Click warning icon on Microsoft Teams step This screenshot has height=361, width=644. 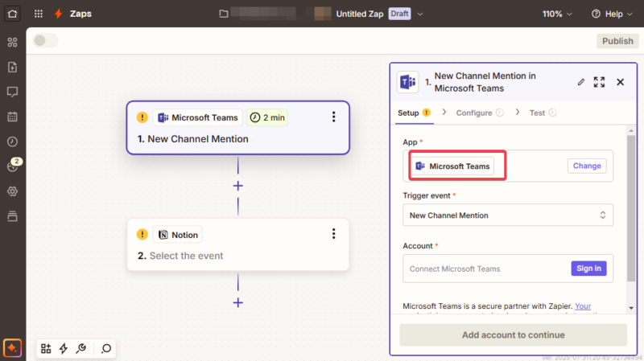click(142, 117)
